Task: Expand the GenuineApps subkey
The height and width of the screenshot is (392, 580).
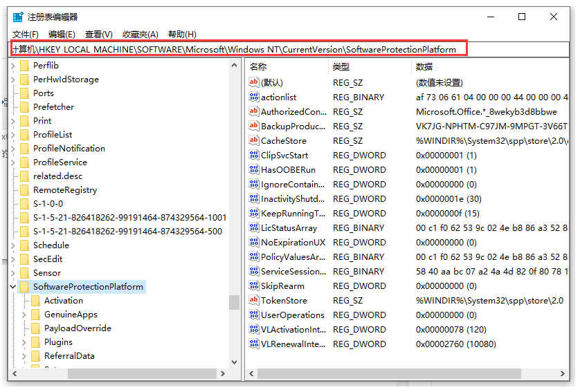Action: (x=24, y=315)
